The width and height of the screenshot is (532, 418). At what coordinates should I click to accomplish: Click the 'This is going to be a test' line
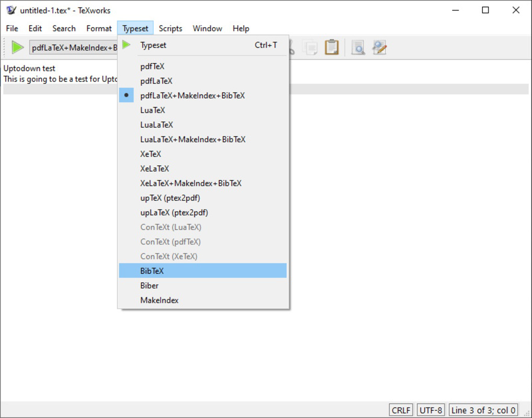click(60, 79)
